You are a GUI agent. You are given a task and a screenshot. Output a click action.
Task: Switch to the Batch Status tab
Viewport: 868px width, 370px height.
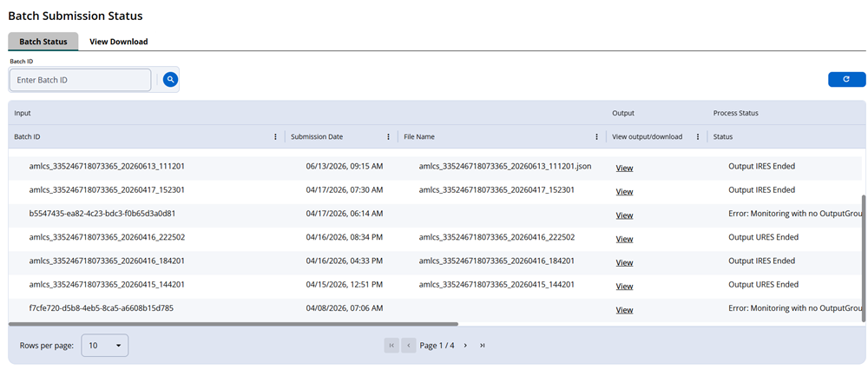[x=43, y=42]
